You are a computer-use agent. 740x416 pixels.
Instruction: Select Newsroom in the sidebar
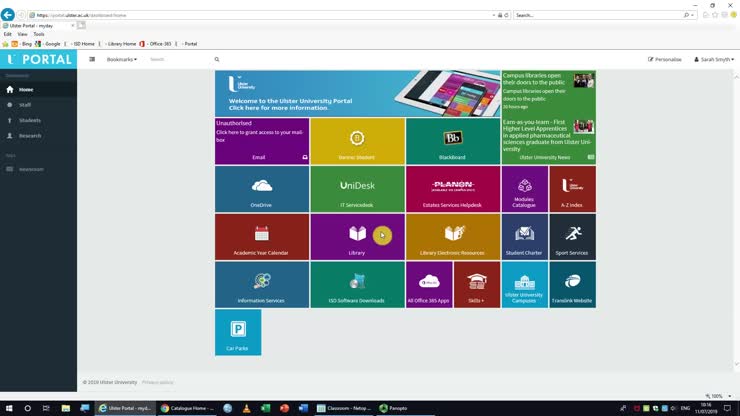click(38, 169)
